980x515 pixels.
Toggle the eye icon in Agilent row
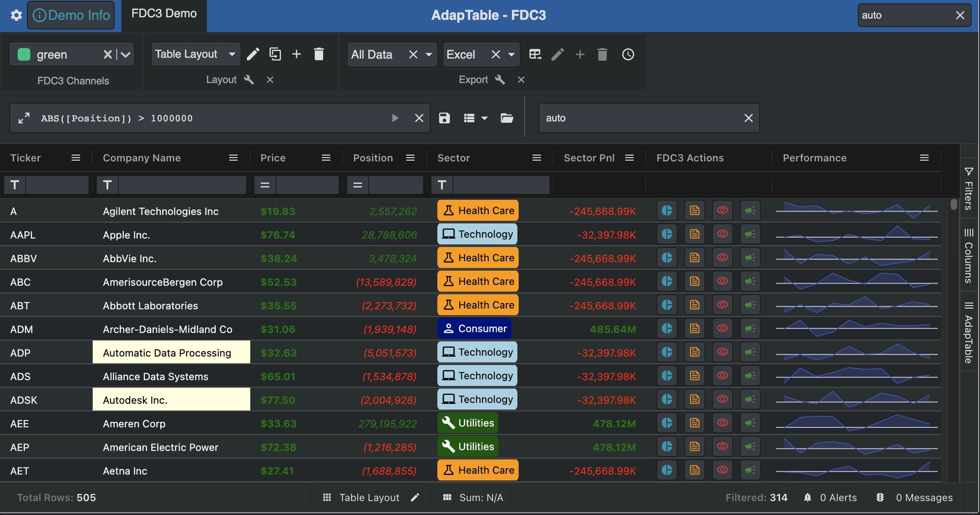[x=722, y=211]
